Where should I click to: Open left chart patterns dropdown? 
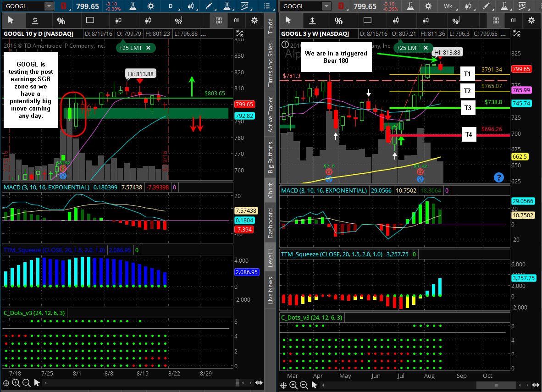[245, 6]
